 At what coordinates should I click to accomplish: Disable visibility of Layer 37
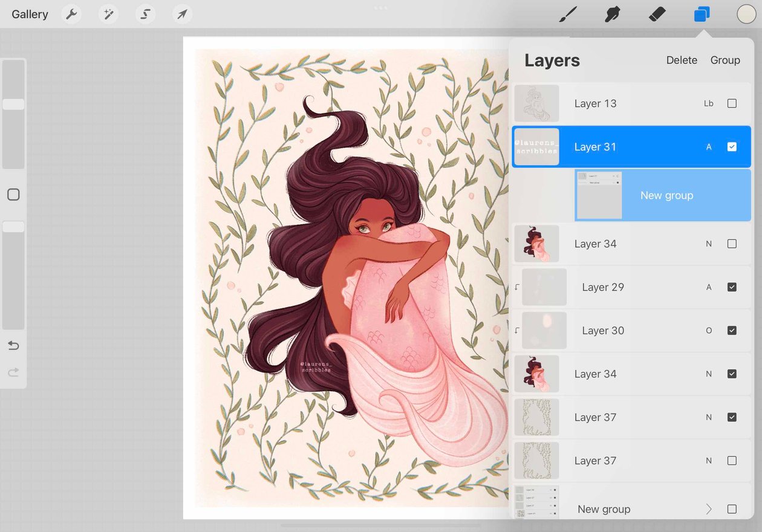tap(732, 417)
